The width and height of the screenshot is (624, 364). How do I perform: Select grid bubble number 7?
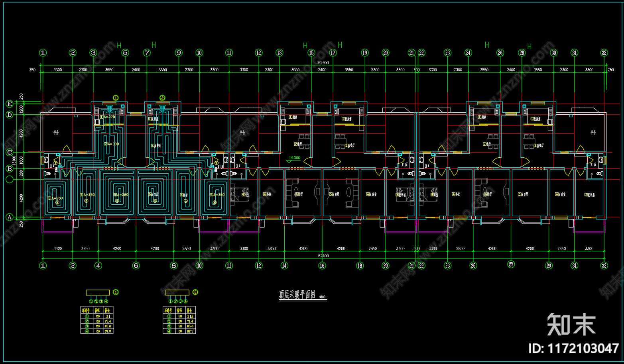tap(147, 53)
